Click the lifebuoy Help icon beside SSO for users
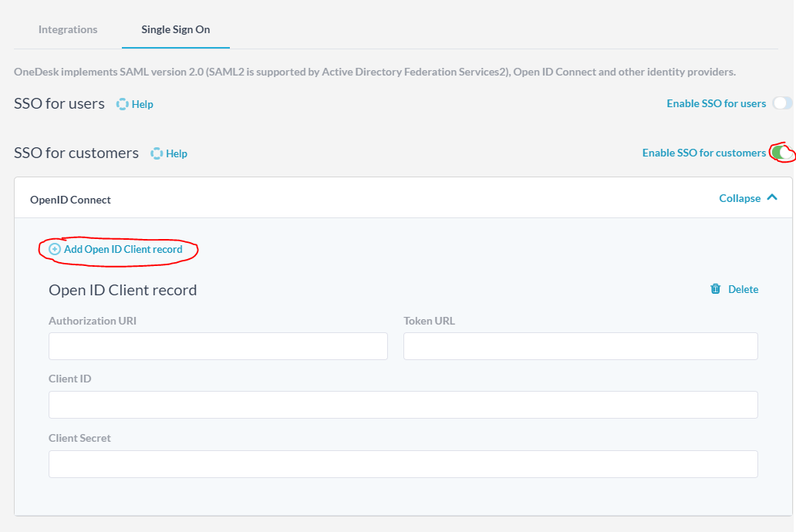796x532 pixels. click(122, 104)
